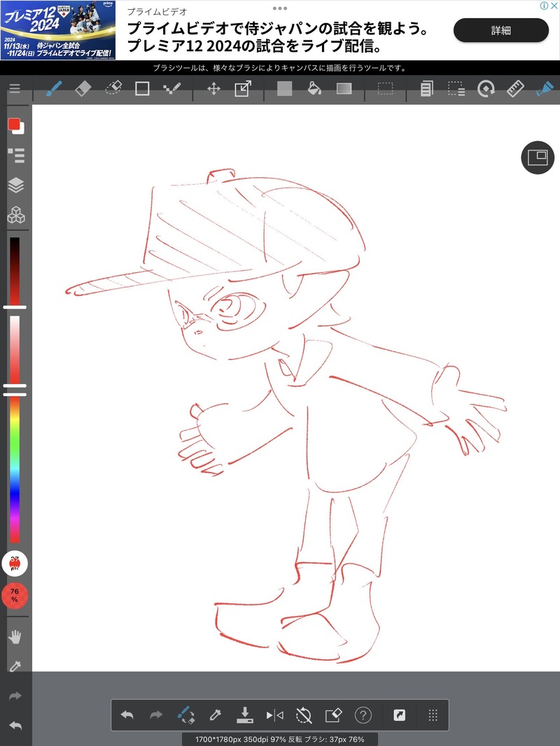Toggle brush and eraser in shortcut bar

[185, 715]
